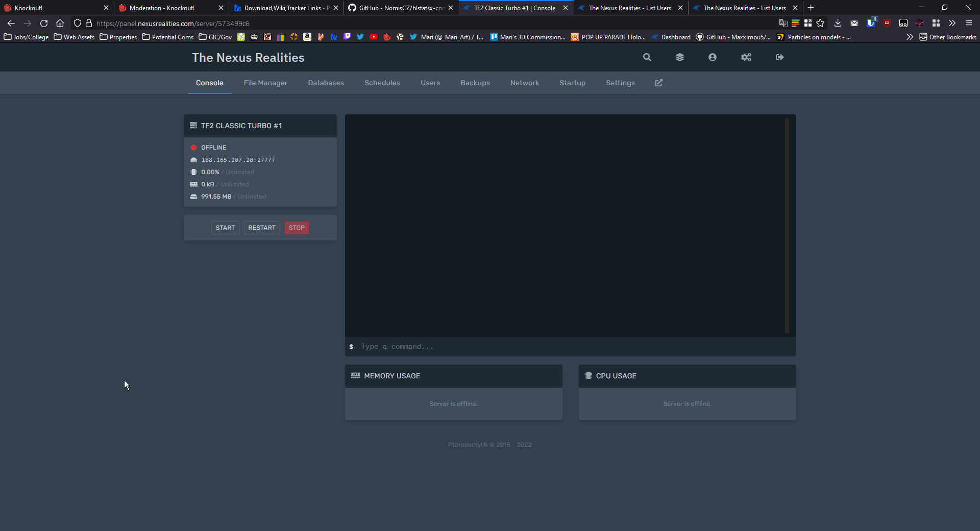Image resolution: width=980 pixels, height=531 pixels.
Task: Click the console command input field
Action: [x=571, y=347]
